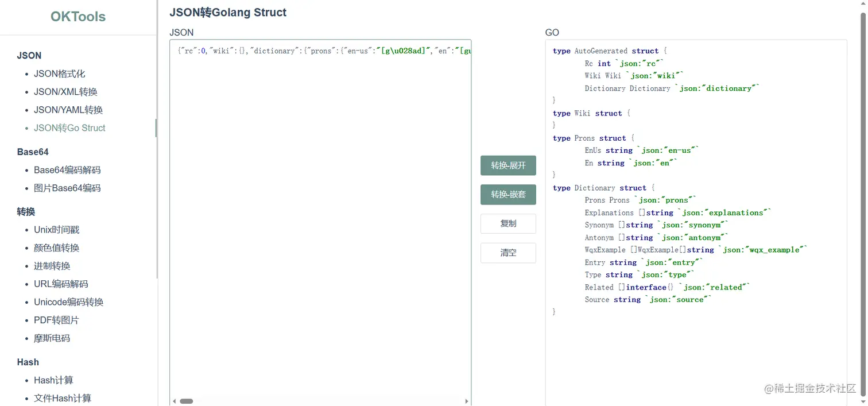Click the left scroll arrow under JSON input
The image size is (868, 406).
174,401
